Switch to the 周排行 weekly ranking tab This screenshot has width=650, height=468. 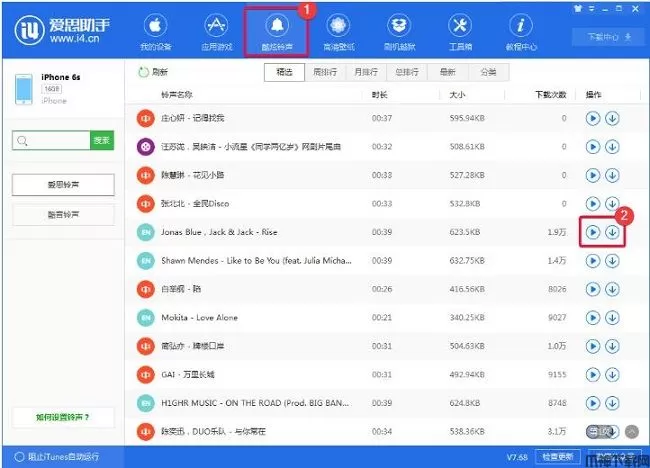tap(323, 72)
